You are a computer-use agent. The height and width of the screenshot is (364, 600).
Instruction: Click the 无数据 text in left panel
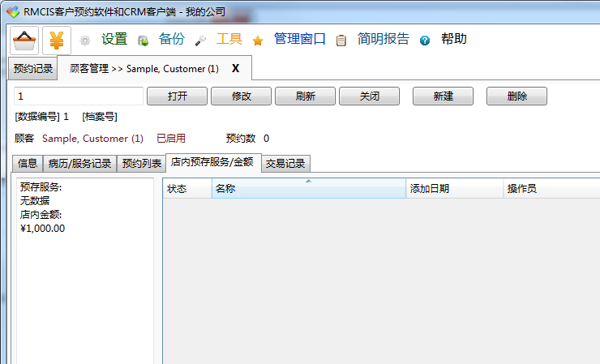35,201
